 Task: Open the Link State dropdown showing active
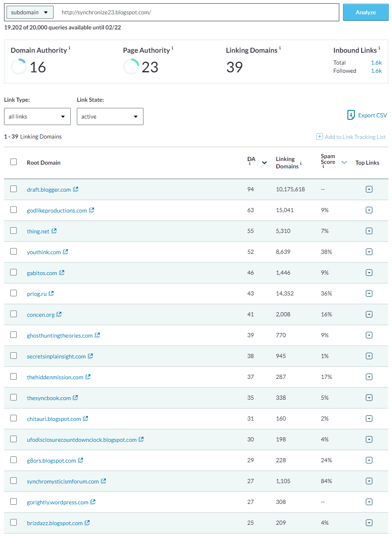tap(110, 116)
